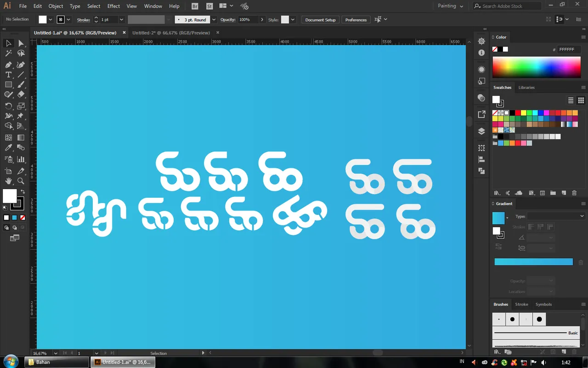Open the Style dropdown

click(293, 20)
